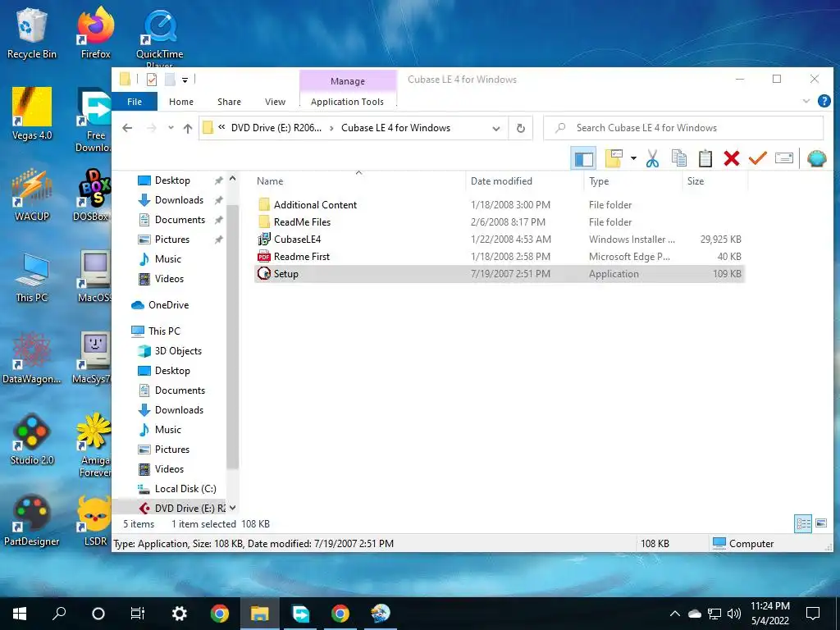Screen dimensions: 840x630
Task: Open the PartDesigner desktop shortcut
Action: tap(32, 519)
